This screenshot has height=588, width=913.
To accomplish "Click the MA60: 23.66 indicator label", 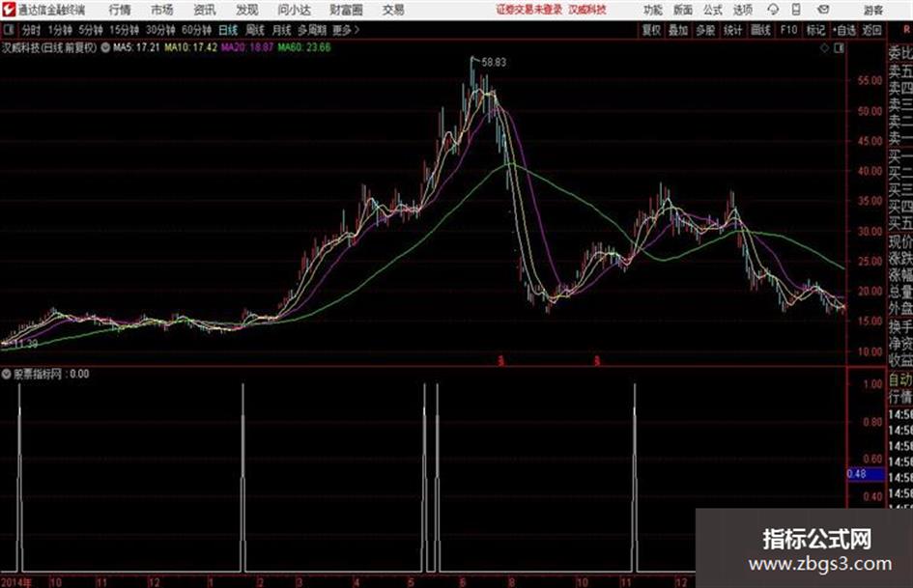I will tap(304, 47).
